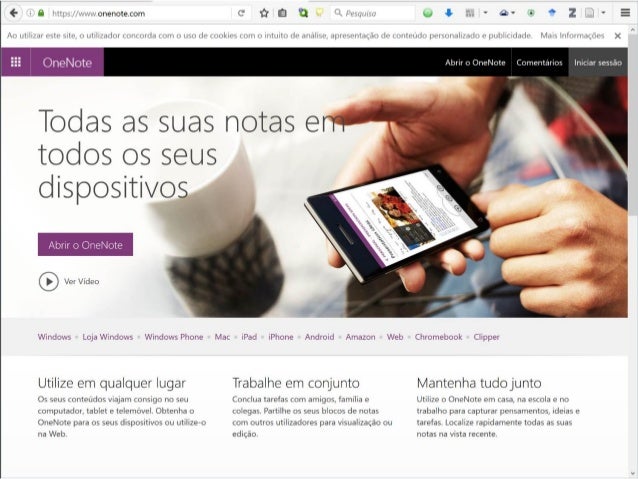Click the green padlock security icon
Image resolution: width=638 pixels, height=479 pixels.
(x=41, y=13)
